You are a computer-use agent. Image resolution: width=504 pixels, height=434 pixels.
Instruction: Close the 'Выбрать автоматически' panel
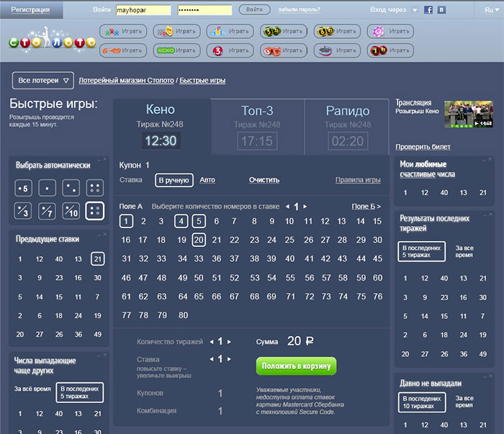(x=104, y=159)
